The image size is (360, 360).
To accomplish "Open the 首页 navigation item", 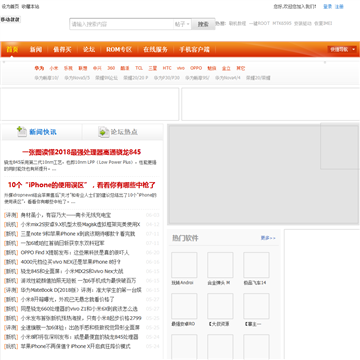I will click(12, 49).
